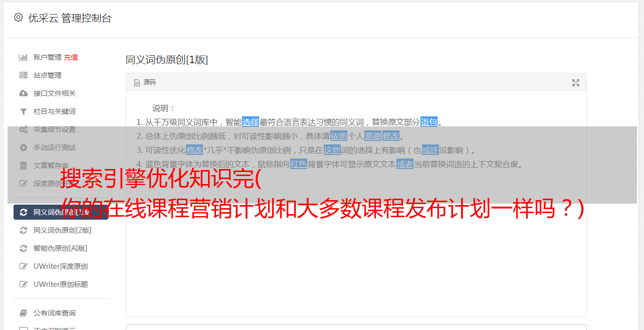
Task: Click the 接口文件相关 cloud upload icon
Action: [x=23, y=93]
